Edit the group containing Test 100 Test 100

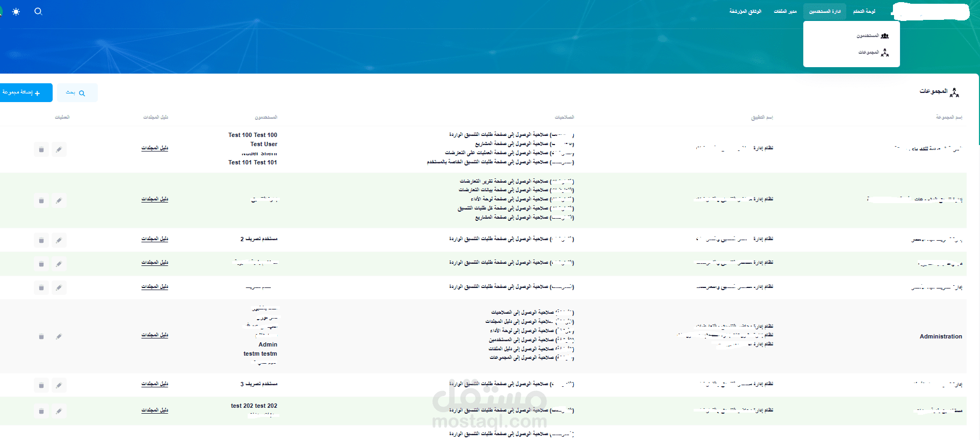(59, 149)
